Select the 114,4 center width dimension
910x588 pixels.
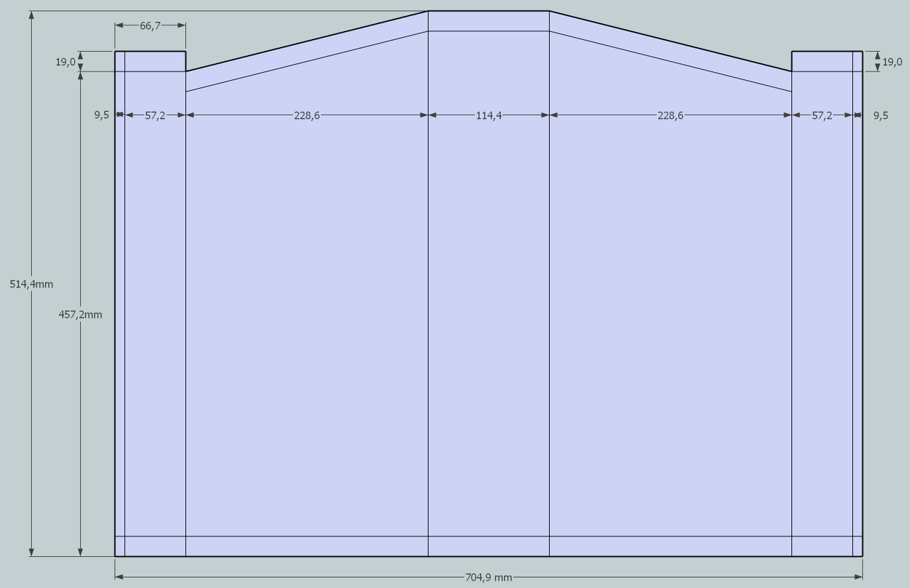tap(489, 115)
